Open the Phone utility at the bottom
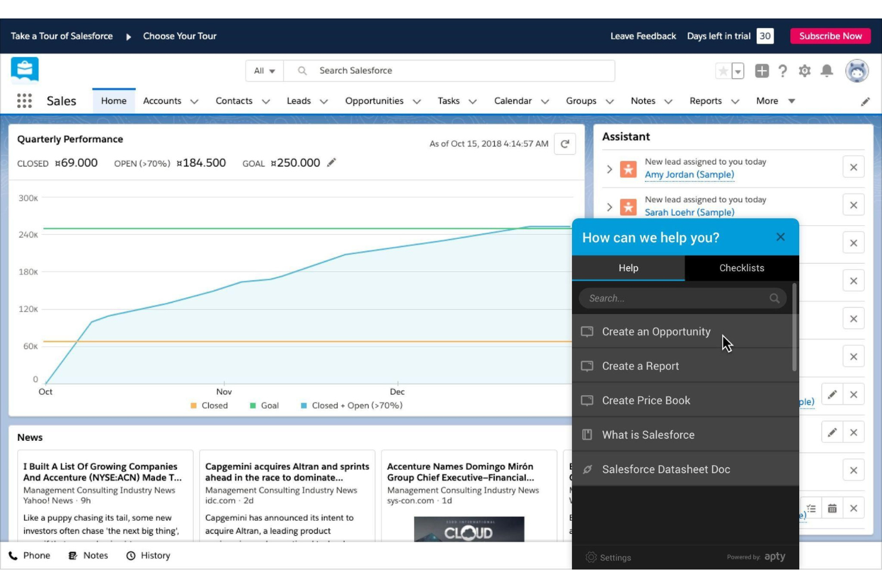The image size is (882, 588). click(29, 556)
